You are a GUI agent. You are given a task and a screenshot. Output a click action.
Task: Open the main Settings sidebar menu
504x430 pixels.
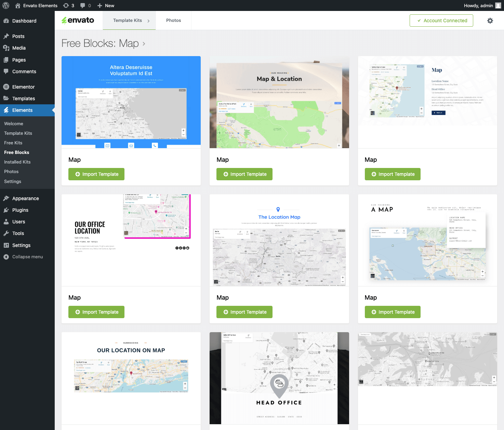[x=27, y=245]
